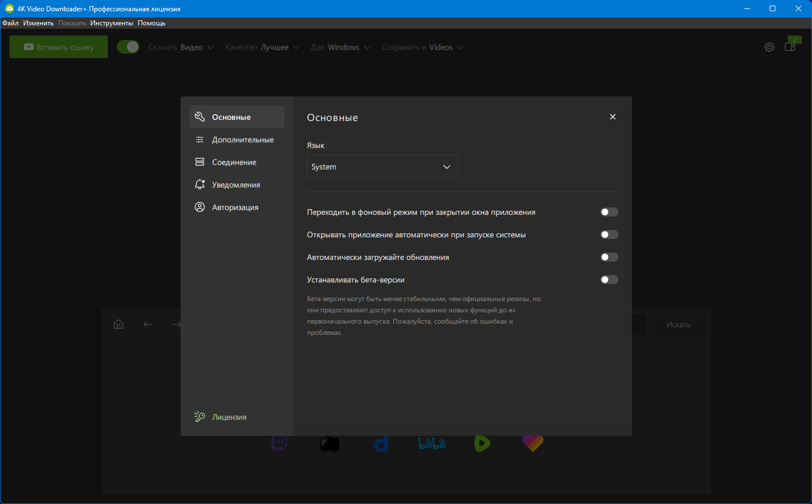
Task: Toggle auto-launch at system startup
Action: [x=609, y=235]
